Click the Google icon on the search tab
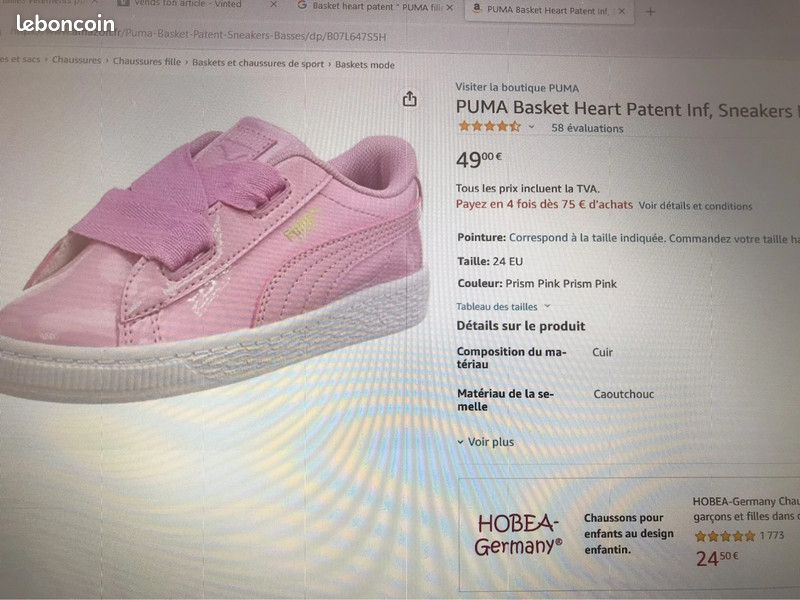The width and height of the screenshot is (800, 600). (302, 9)
